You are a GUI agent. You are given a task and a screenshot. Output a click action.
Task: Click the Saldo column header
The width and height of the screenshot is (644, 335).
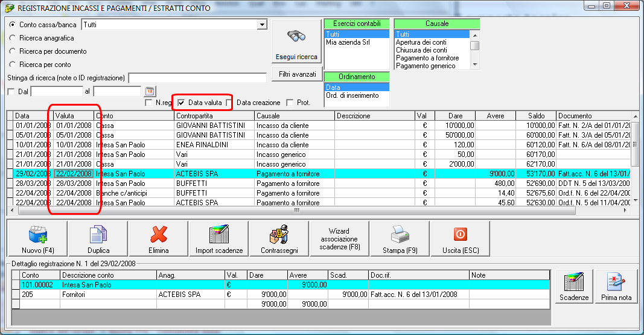pyautogui.click(x=536, y=116)
